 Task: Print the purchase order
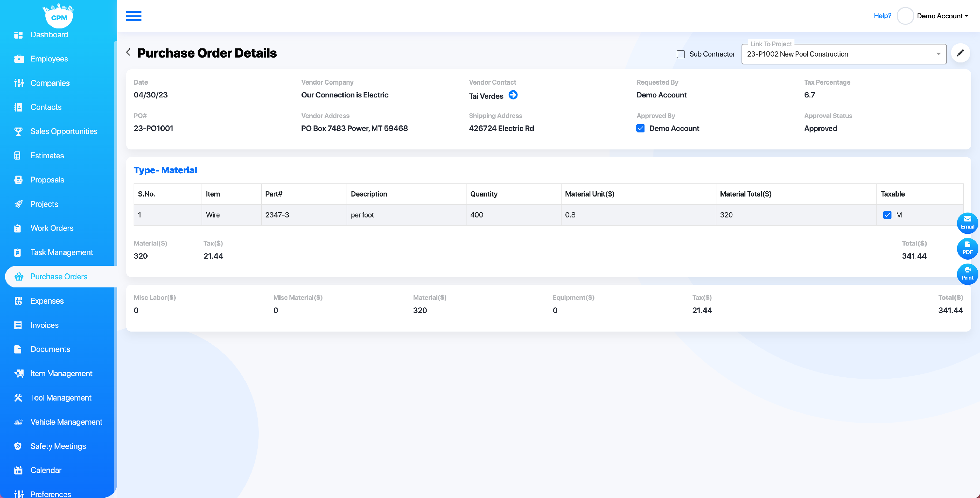pos(967,274)
